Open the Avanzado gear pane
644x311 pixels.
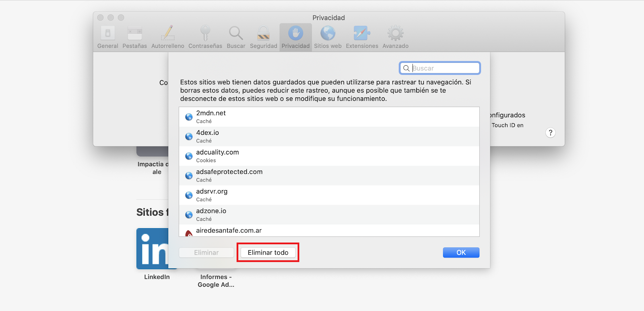pyautogui.click(x=395, y=37)
